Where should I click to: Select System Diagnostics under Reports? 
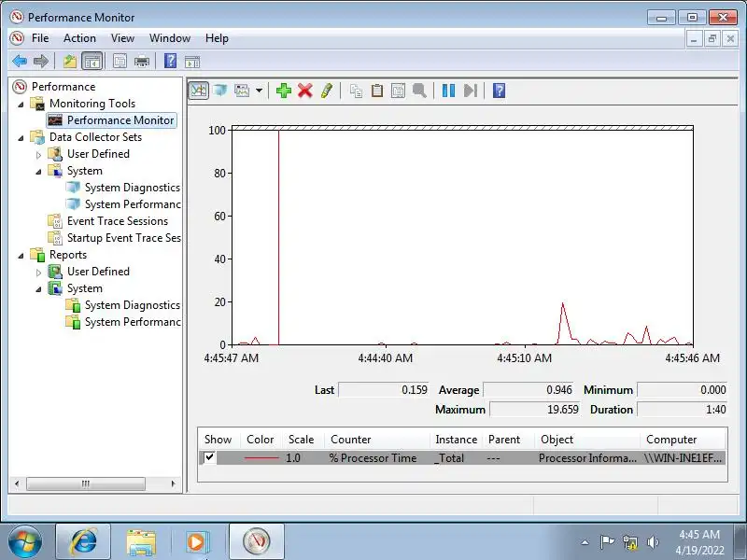pyautogui.click(x=133, y=305)
